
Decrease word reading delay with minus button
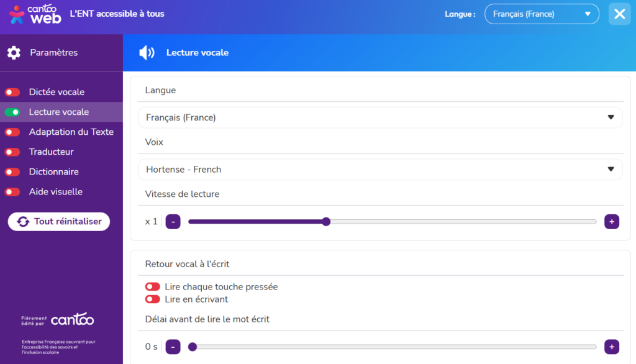pyautogui.click(x=173, y=347)
